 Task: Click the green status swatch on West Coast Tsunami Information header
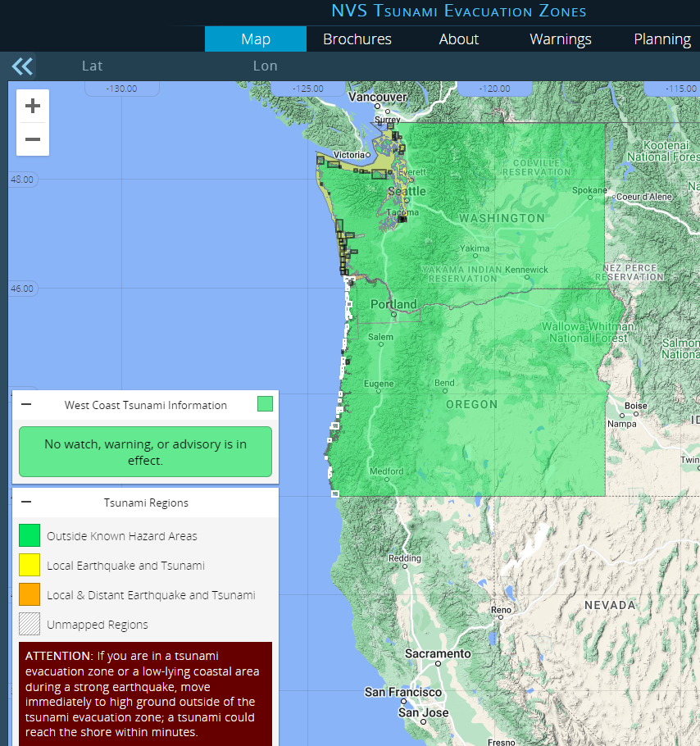264,404
